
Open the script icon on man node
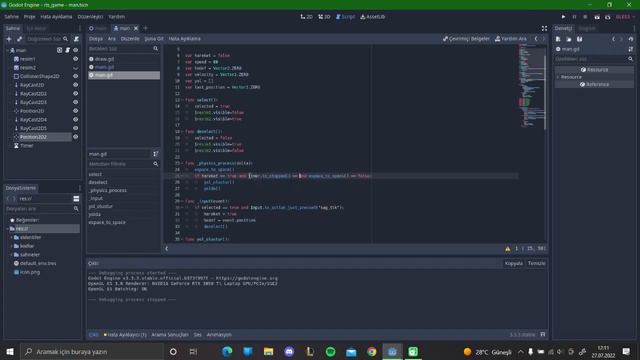pyautogui.click(x=67, y=50)
